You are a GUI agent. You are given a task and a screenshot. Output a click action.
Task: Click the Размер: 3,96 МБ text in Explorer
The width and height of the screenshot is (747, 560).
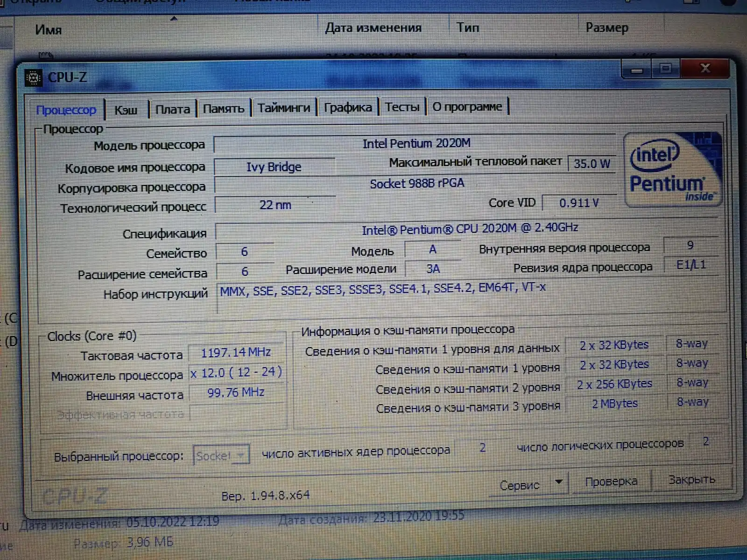point(123,543)
